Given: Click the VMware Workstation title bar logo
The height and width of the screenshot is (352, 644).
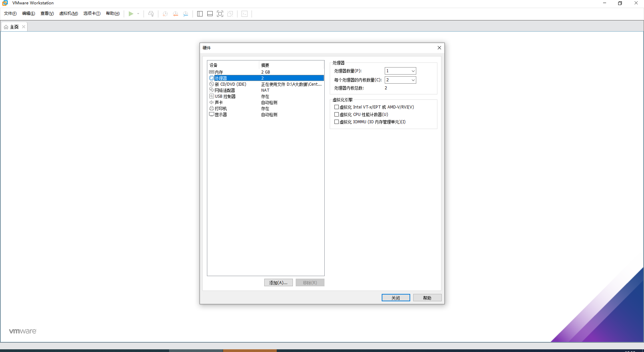Looking at the screenshot, I should coord(5,3).
